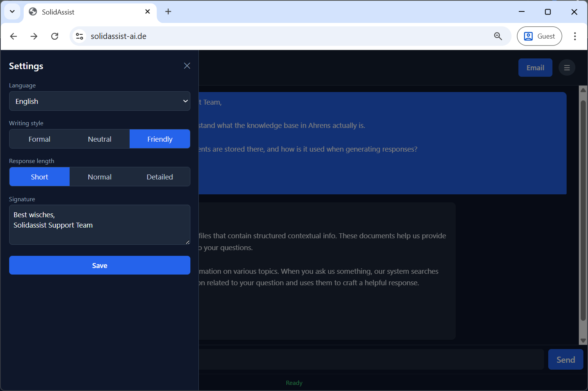Save the settings
This screenshot has width=588, height=391.
point(99,265)
